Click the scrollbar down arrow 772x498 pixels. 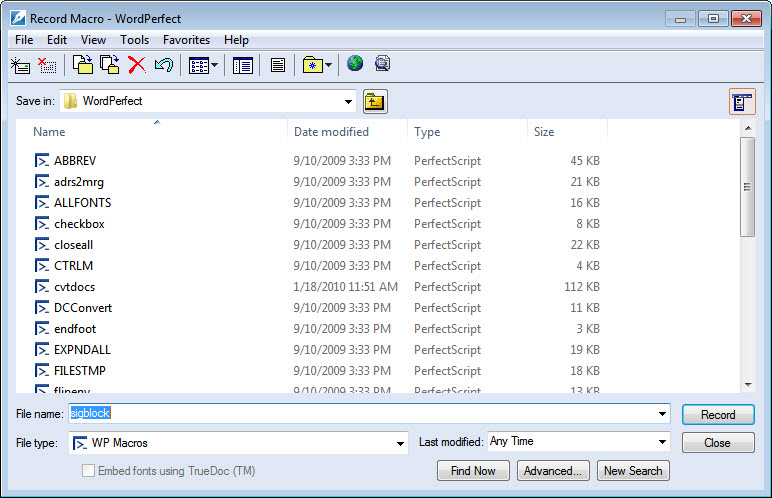(748, 385)
